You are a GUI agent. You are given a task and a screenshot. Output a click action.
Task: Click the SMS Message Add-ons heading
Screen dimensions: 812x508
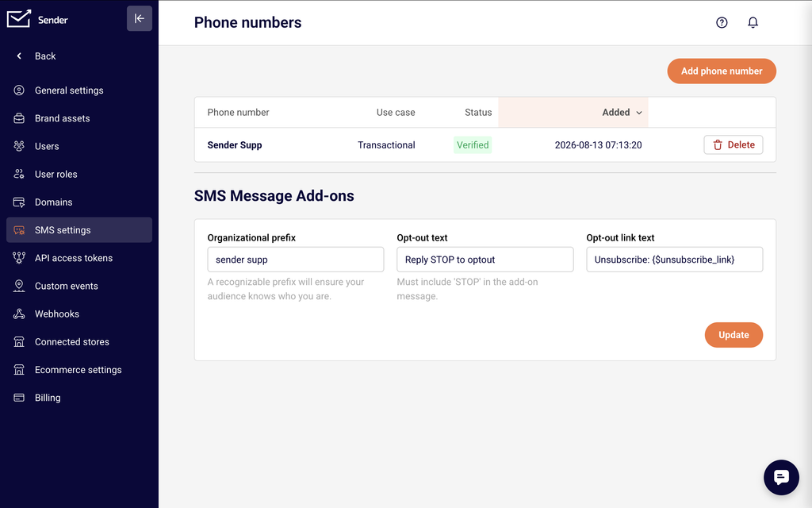pos(274,196)
